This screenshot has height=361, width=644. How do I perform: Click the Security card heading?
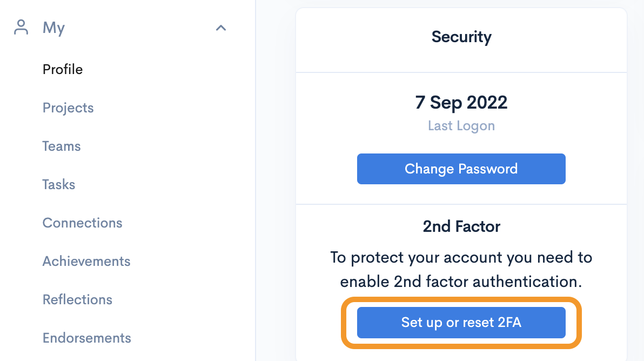461,37
